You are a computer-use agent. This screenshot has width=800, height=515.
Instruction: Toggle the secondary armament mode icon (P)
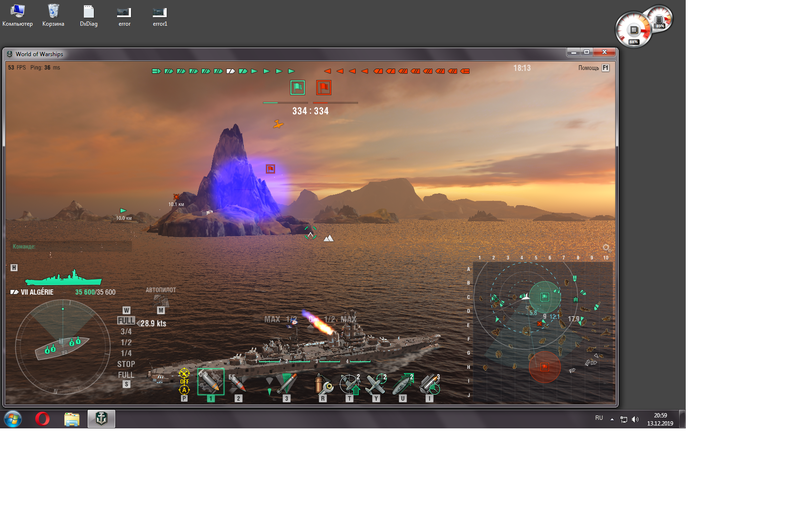tap(184, 381)
